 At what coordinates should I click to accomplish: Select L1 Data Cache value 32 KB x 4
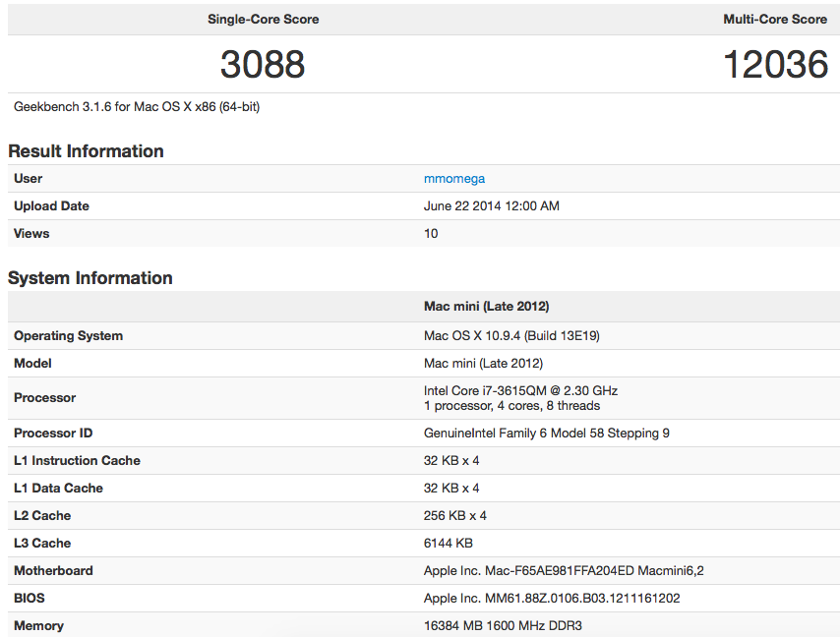click(x=451, y=489)
